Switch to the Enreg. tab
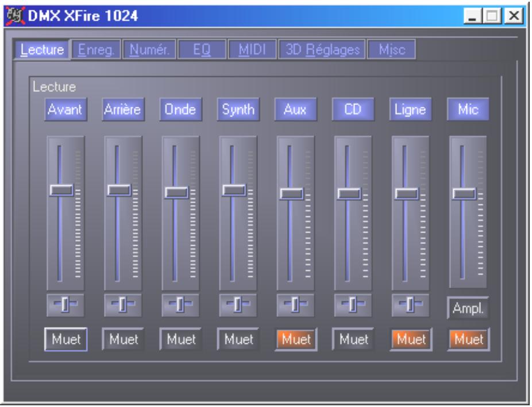This screenshot has width=532, height=407. pyautogui.click(x=96, y=50)
